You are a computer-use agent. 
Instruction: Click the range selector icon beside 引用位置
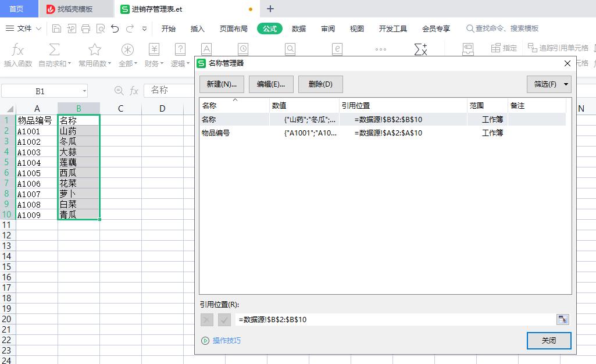562,319
